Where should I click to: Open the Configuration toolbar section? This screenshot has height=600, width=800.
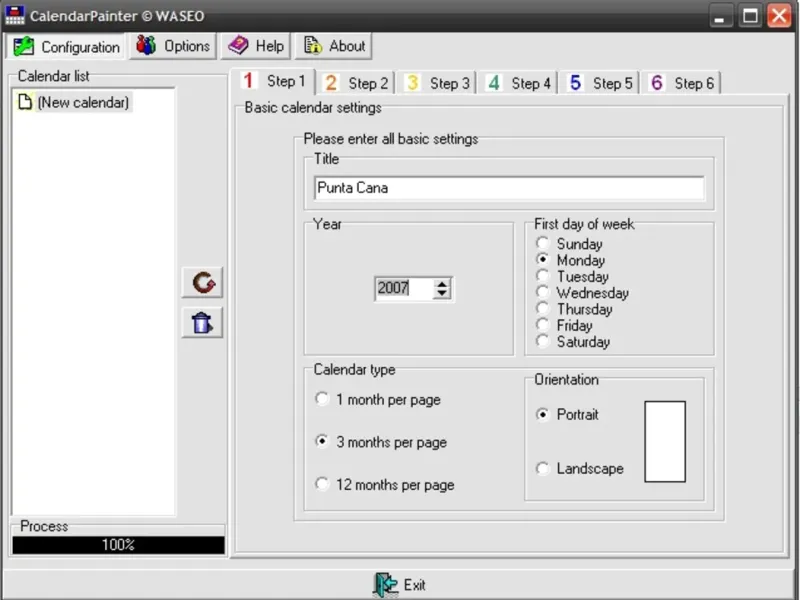click(66, 47)
